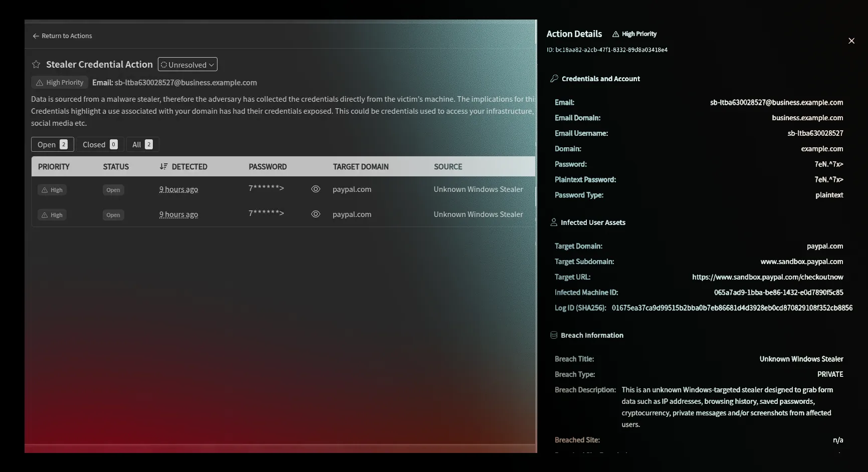The width and height of the screenshot is (868, 472).
Task: Click the Breach Description paragraph
Action: click(728, 407)
